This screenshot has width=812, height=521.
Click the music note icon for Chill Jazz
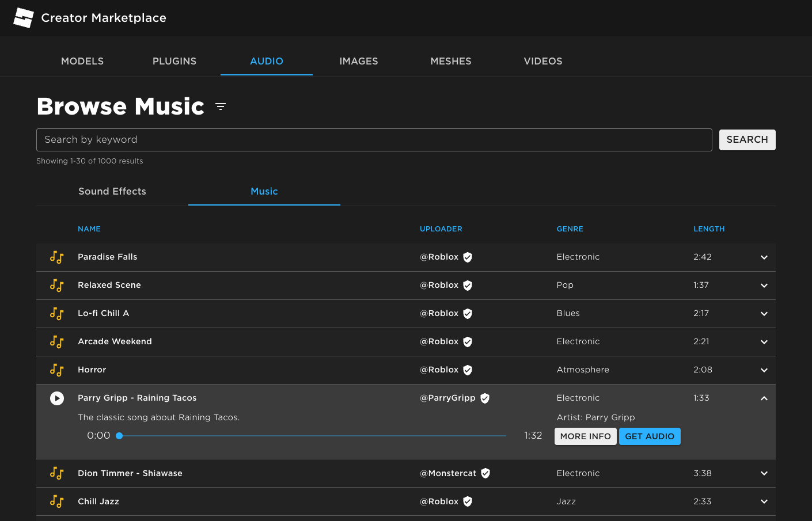56,501
